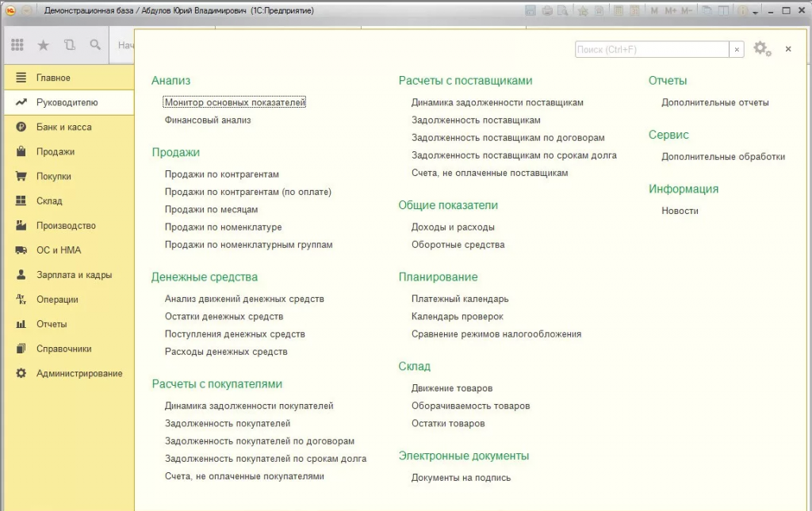The width and height of the screenshot is (812, 511).
Task: Open the dropdown arrow next to Info icon
Action: (756, 12)
